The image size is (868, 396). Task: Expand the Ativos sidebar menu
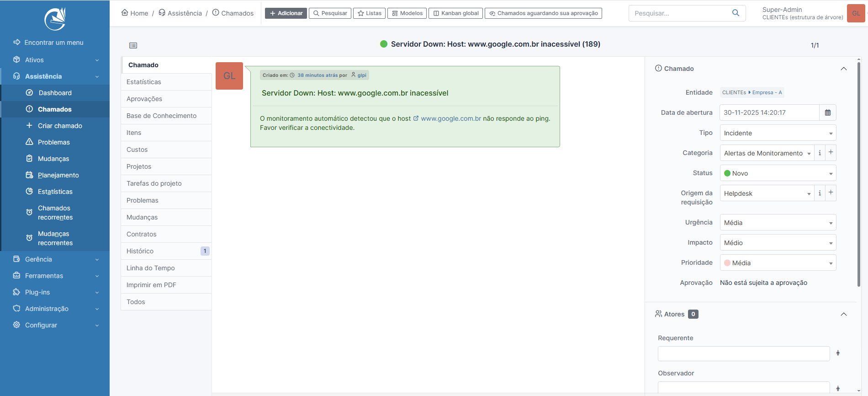55,60
